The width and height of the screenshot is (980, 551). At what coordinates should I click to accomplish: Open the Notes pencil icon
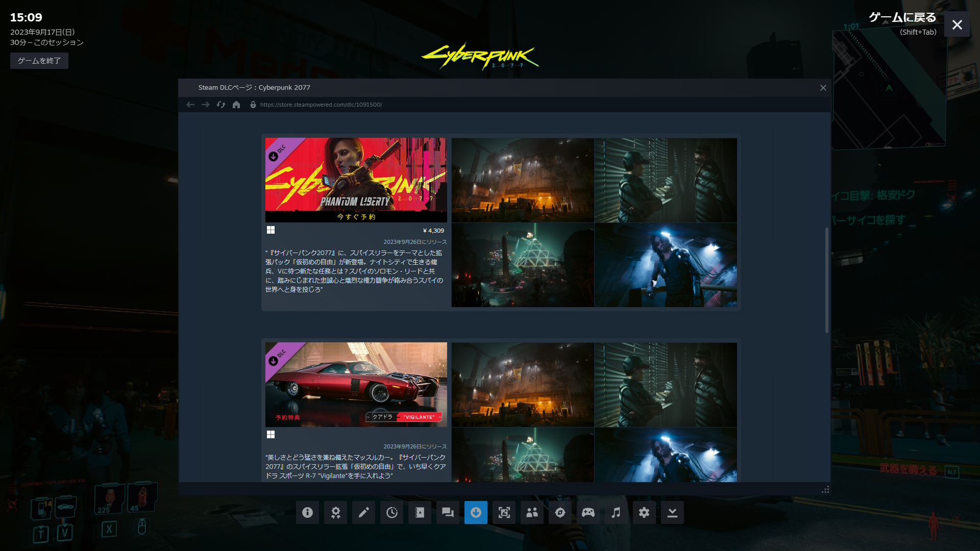pyautogui.click(x=363, y=512)
